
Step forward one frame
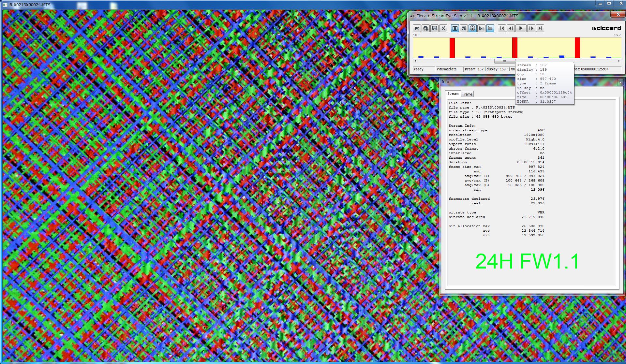(x=531, y=28)
